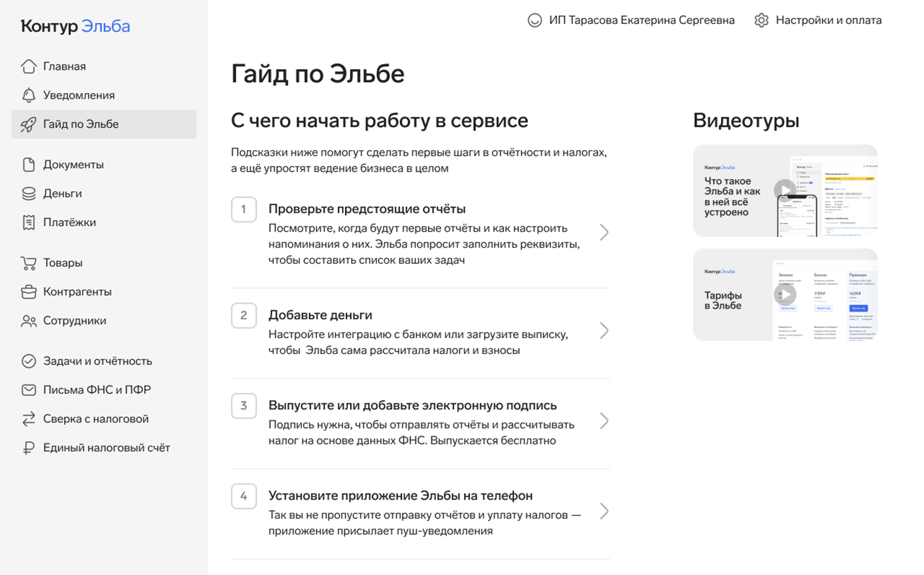This screenshot has width=924, height=575.
Task: Click the envelope icon for Письма ФНС и ПФР
Action: (28, 390)
